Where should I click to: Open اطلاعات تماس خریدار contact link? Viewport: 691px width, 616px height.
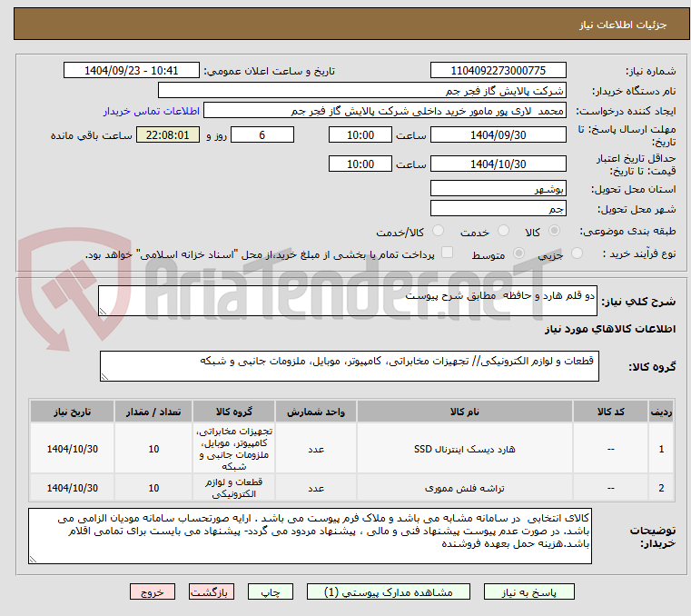(152, 111)
